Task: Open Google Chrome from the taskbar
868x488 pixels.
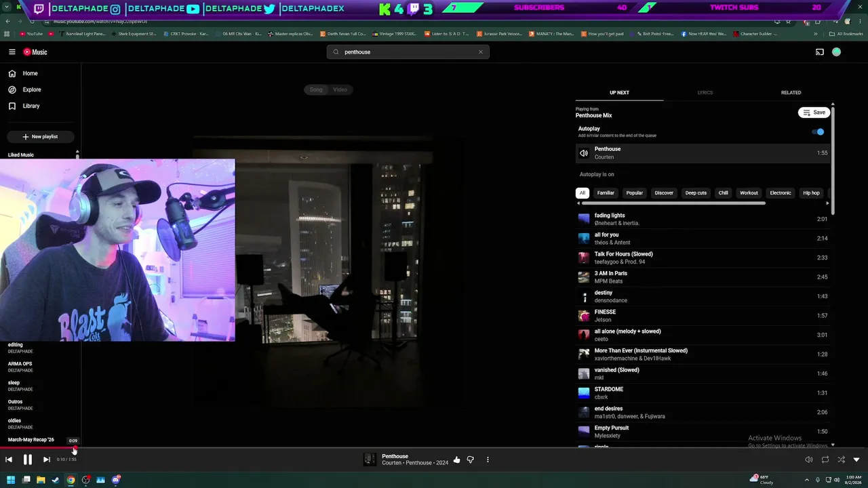Action: tap(71, 480)
